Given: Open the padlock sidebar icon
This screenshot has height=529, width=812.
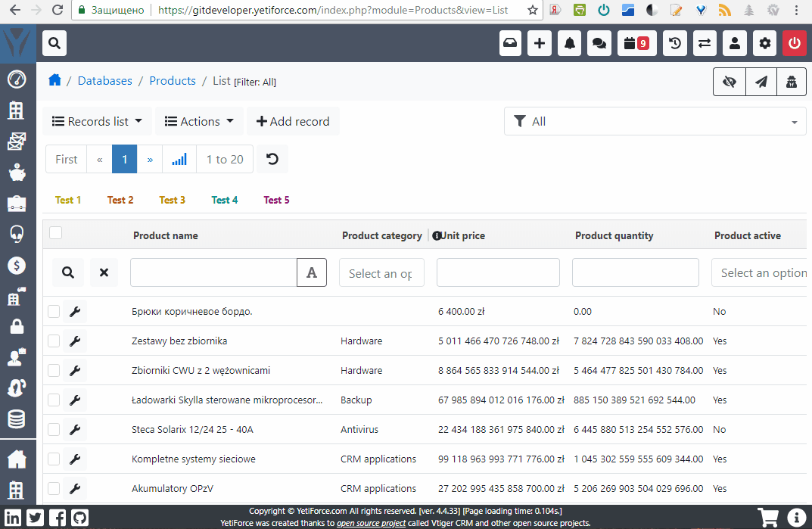Looking at the screenshot, I should tap(17, 326).
